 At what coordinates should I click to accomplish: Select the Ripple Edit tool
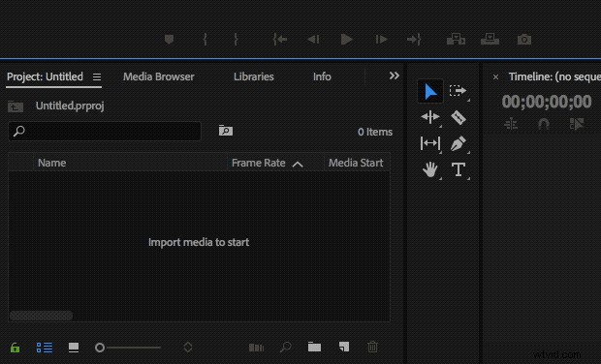click(430, 117)
